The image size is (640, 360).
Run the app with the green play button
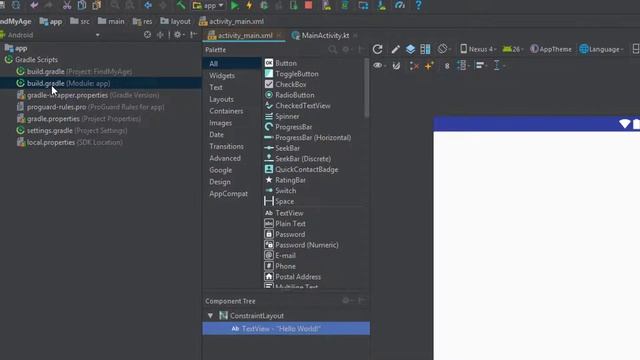point(235,5)
